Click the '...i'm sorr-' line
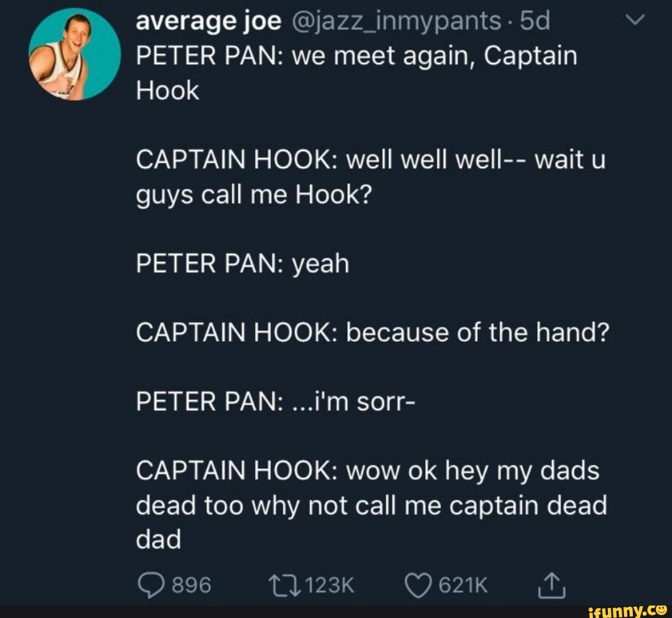This screenshot has width=672, height=618. 353,401
